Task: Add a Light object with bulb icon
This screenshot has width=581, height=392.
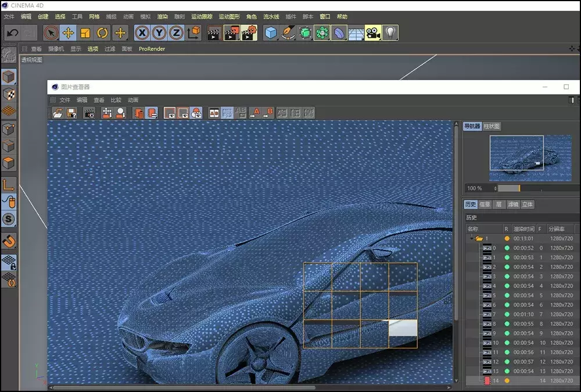Action: 390,33
